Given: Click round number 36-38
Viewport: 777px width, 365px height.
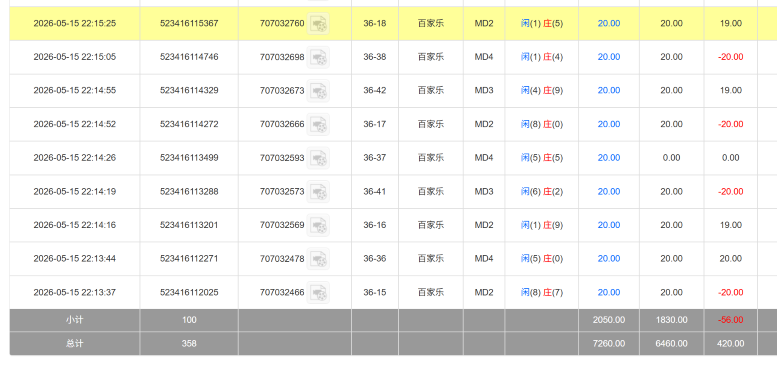Looking at the screenshot, I should (x=375, y=57).
